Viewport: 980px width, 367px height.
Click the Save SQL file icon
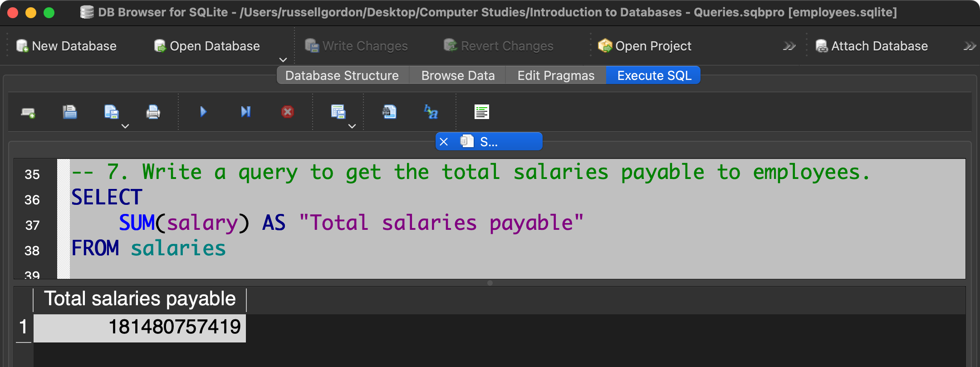[x=111, y=112]
